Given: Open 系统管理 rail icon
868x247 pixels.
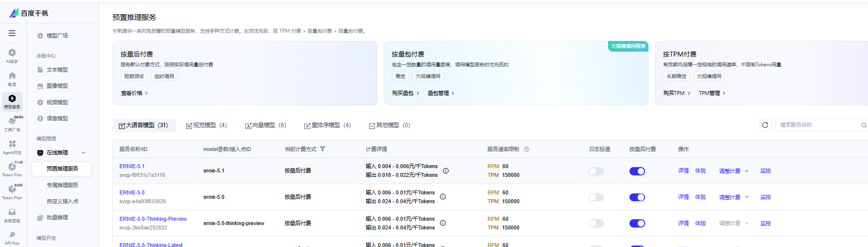Looking at the screenshot, I should point(12,215).
